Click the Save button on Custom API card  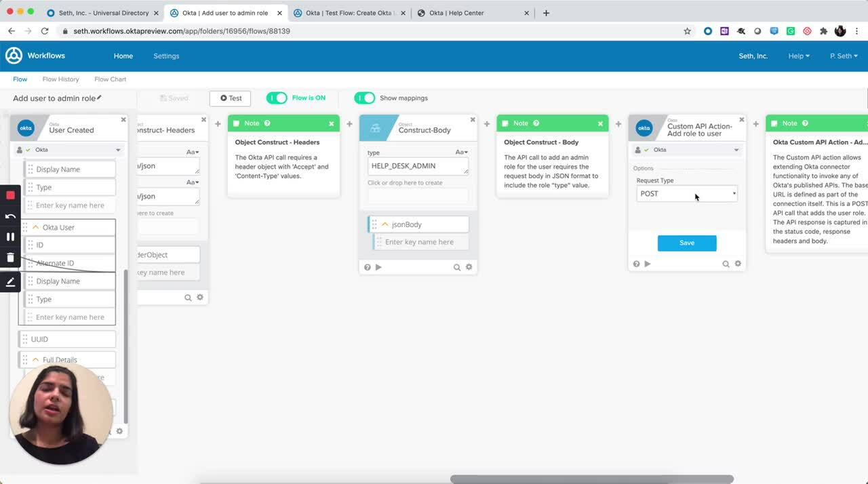click(x=687, y=243)
